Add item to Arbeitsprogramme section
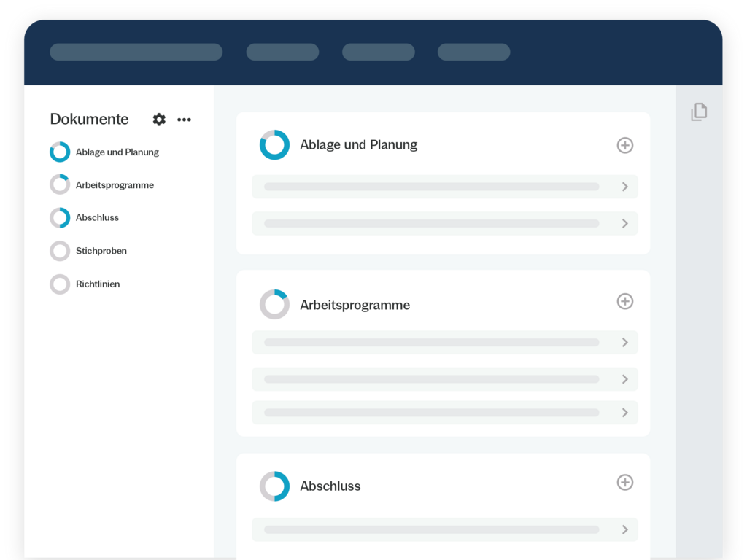Image resolution: width=747 pixels, height=560 pixels. click(x=624, y=301)
